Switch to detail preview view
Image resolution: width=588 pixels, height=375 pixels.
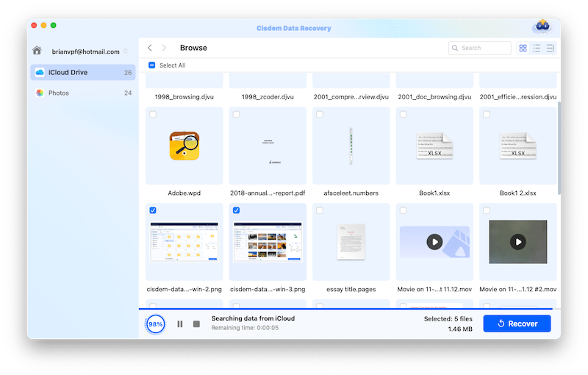pyautogui.click(x=550, y=48)
